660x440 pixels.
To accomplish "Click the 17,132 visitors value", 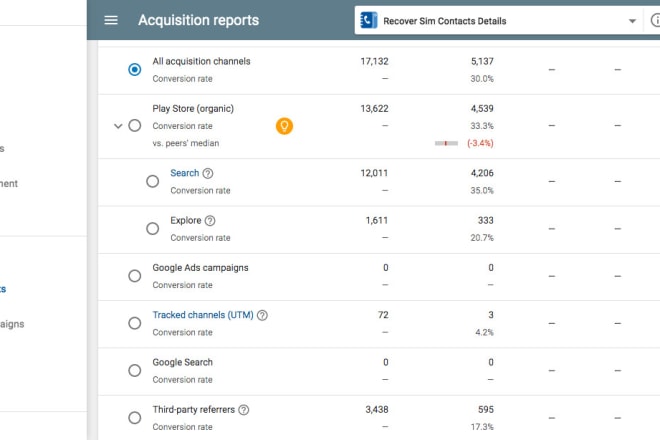I will (x=374, y=61).
